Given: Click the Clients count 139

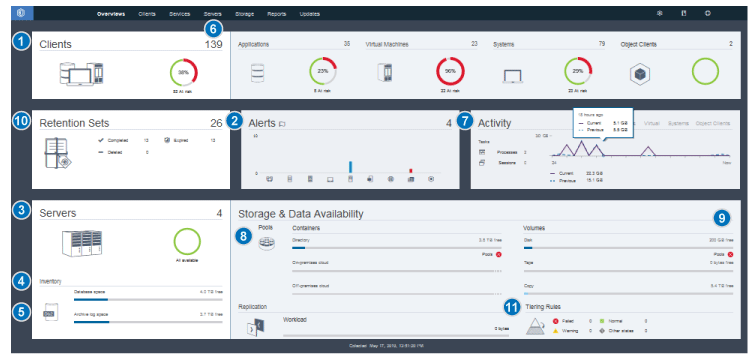Looking at the screenshot, I should point(213,44).
